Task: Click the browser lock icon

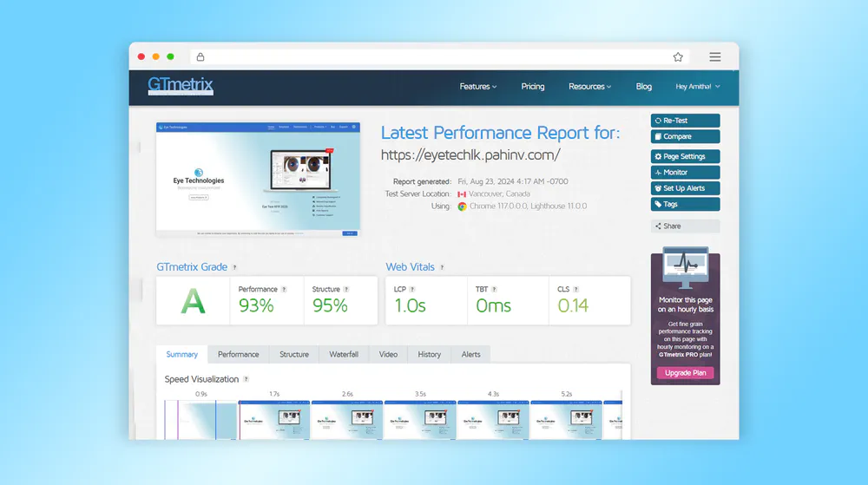Action: click(201, 57)
